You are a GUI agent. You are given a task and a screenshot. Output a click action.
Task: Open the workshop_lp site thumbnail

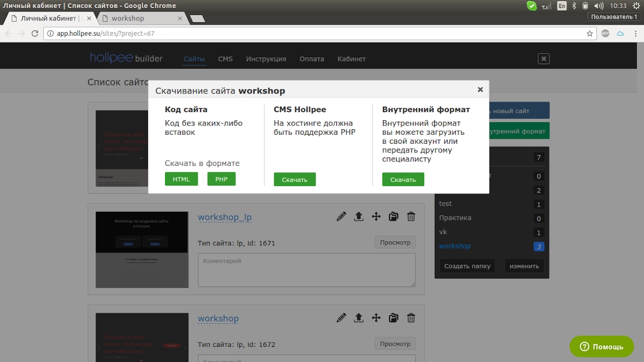pos(142,250)
